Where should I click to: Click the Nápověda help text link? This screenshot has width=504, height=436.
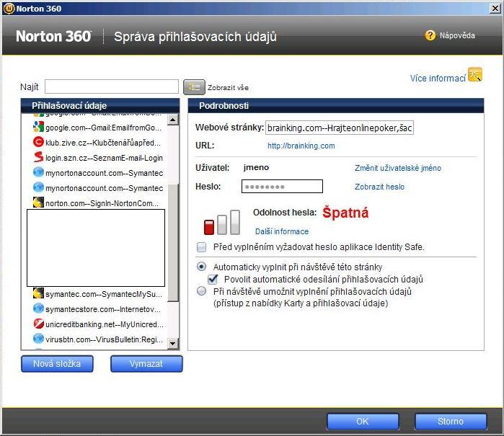pos(457,35)
